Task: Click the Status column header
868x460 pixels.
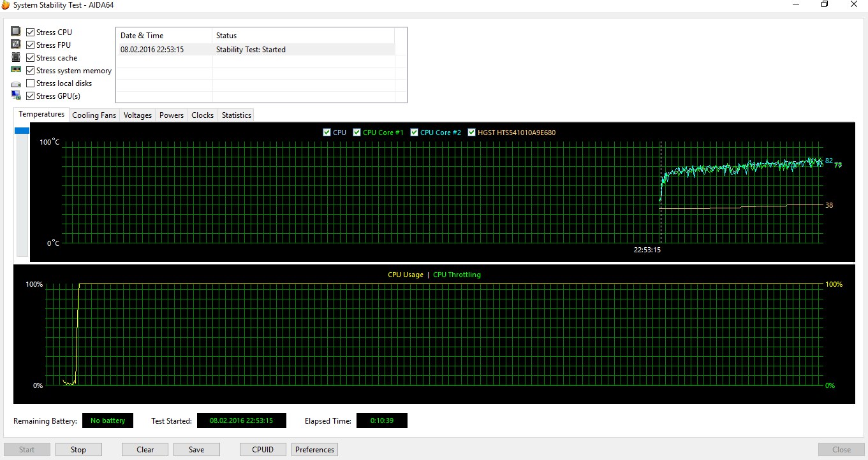Action: [303, 36]
